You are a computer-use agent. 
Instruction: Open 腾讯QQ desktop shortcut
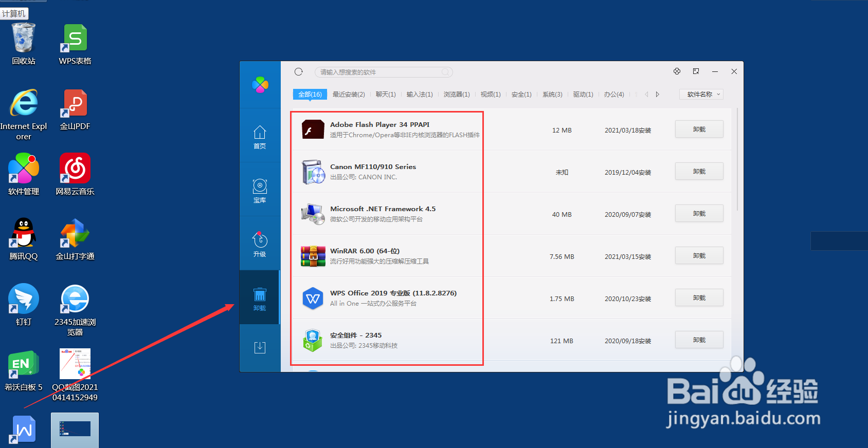[x=24, y=239]
